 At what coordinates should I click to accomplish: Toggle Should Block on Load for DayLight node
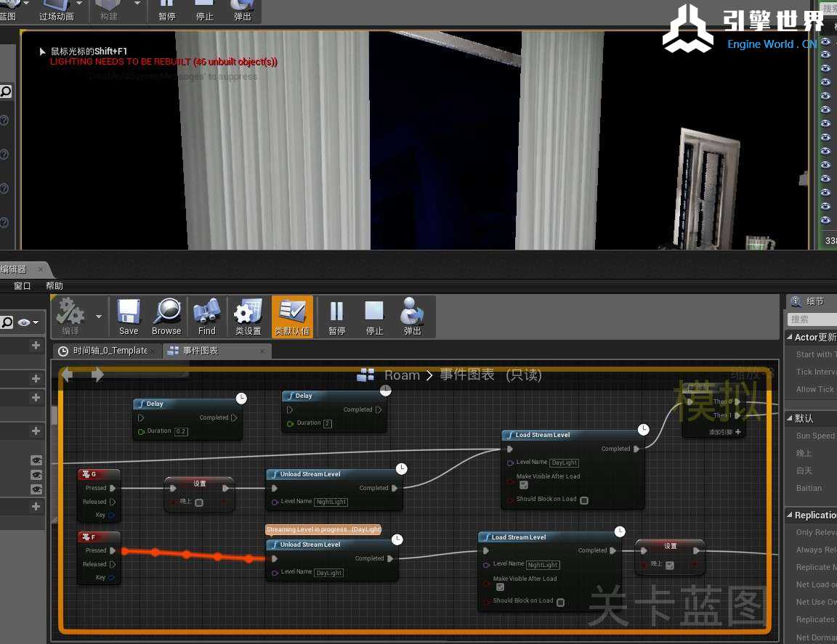584,500
